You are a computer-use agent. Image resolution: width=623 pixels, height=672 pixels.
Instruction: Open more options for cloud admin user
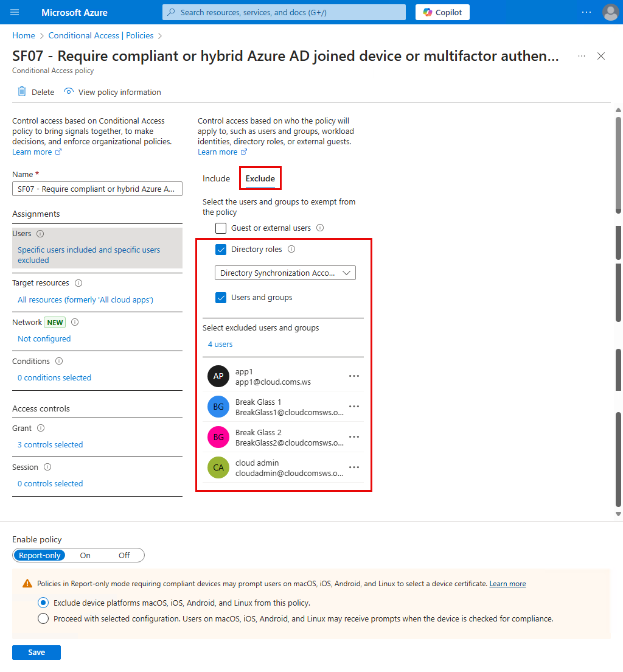354,467
